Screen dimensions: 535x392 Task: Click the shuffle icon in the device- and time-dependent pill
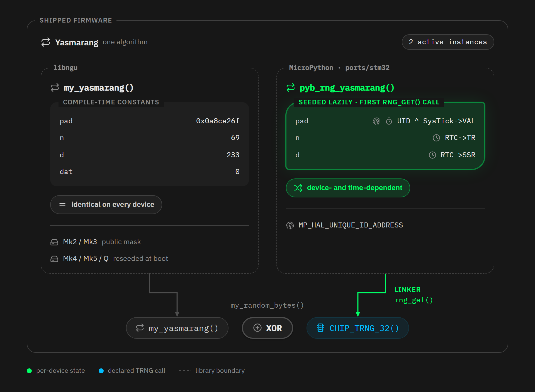click(298, 188)
